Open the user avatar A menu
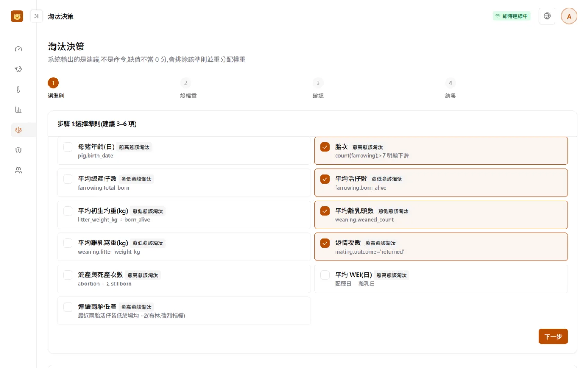Screen dimensions: 588x368 click(x=569, y=16)
